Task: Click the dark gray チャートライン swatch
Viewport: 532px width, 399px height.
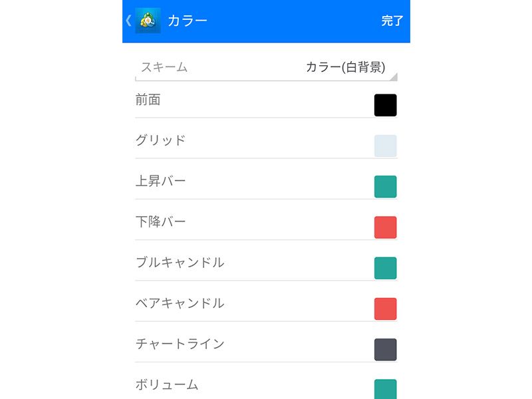Action: (385, 350)
